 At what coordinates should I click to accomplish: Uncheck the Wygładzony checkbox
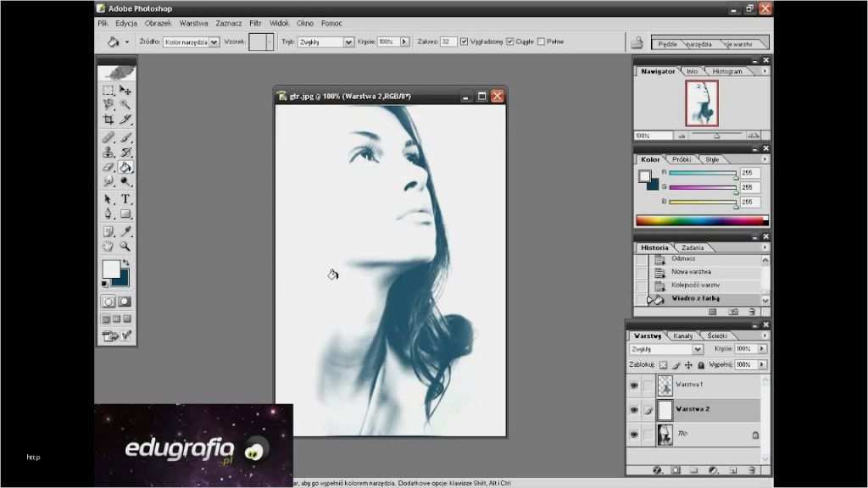pos(464,41)
